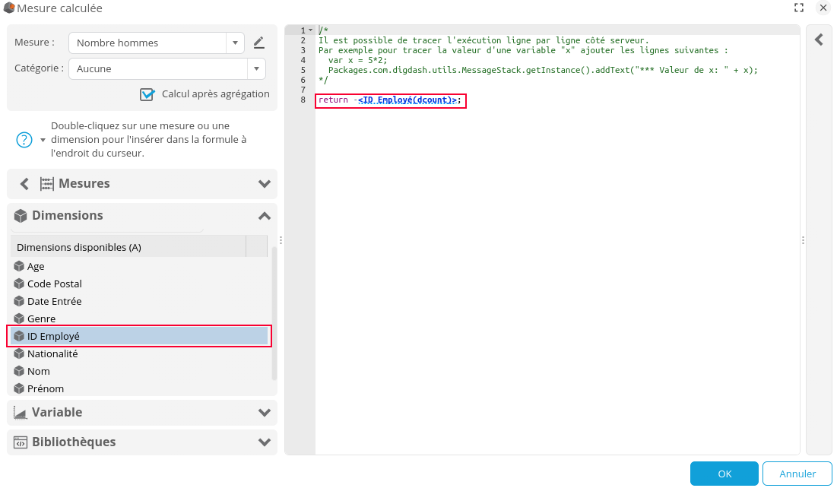Select the Nationalité dimension
This screenshot has width=837, height=488.
(52, 354)
